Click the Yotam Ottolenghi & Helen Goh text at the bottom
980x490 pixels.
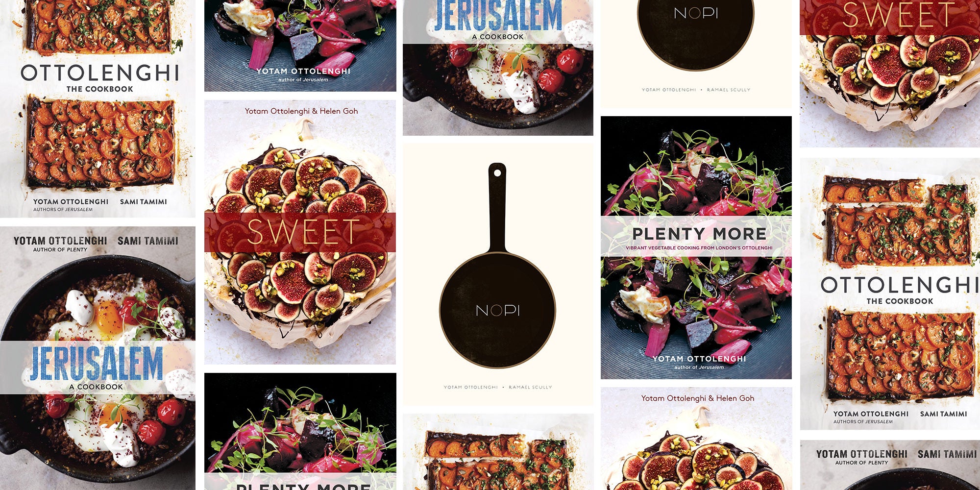tap(698, 398)
